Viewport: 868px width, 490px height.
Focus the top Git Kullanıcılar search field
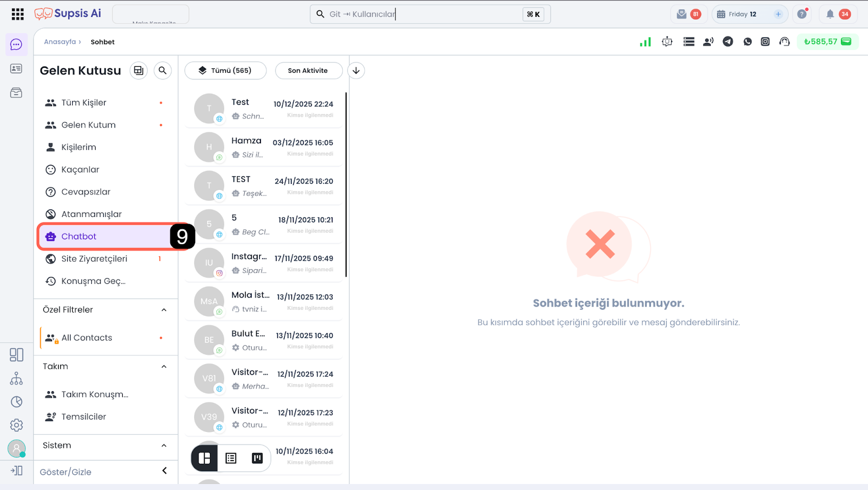coord(423,14)
